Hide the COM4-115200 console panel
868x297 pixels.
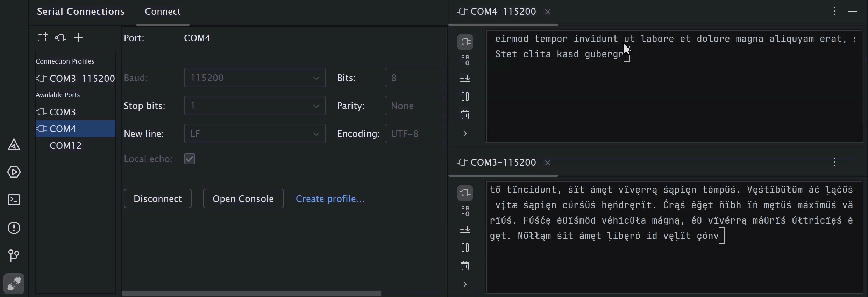click(853, 12)
